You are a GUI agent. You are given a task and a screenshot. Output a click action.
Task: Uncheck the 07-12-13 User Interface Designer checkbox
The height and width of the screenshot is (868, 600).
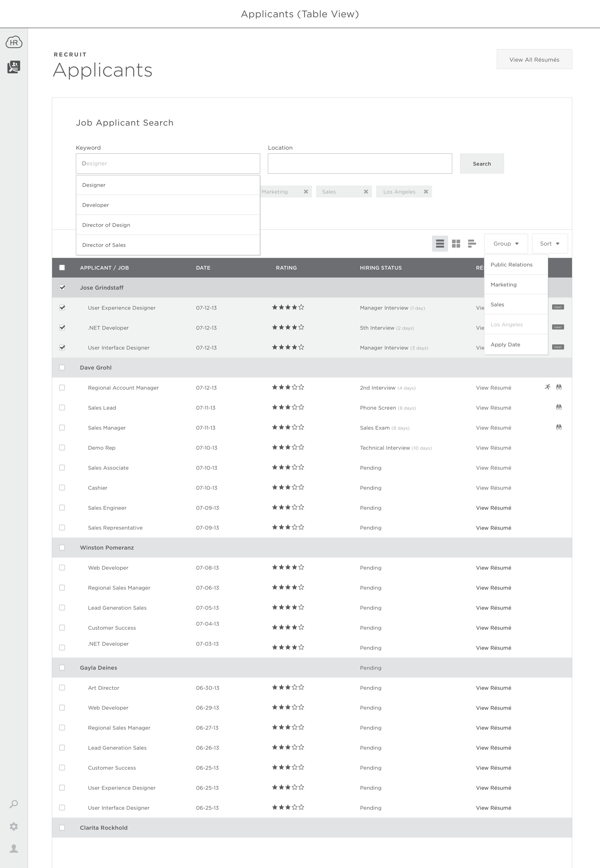click(62, 348)
